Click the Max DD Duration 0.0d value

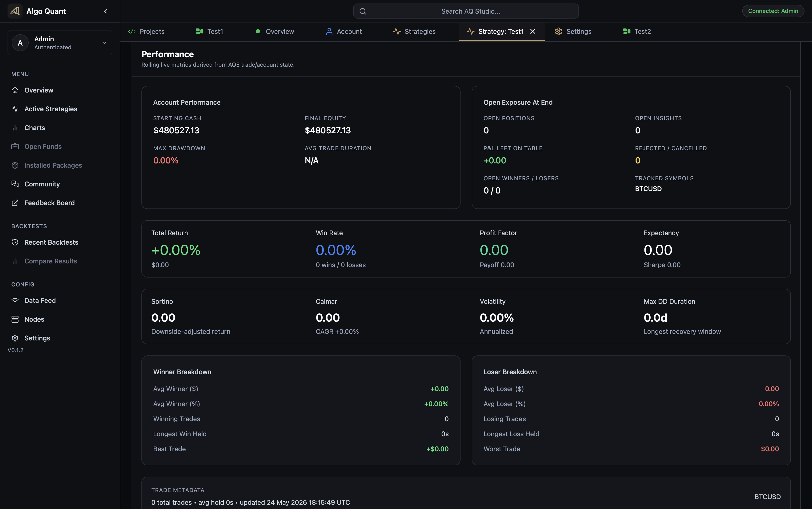[x=655, y=318]
